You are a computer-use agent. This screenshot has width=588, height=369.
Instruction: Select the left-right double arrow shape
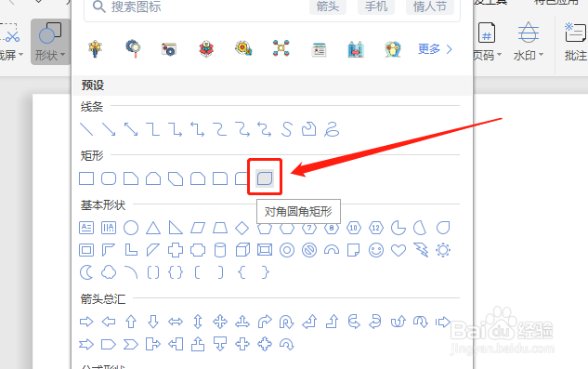176,322
